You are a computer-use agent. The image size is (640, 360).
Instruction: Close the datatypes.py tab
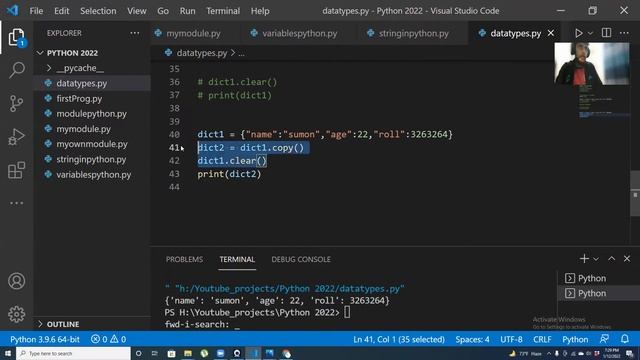551,33
